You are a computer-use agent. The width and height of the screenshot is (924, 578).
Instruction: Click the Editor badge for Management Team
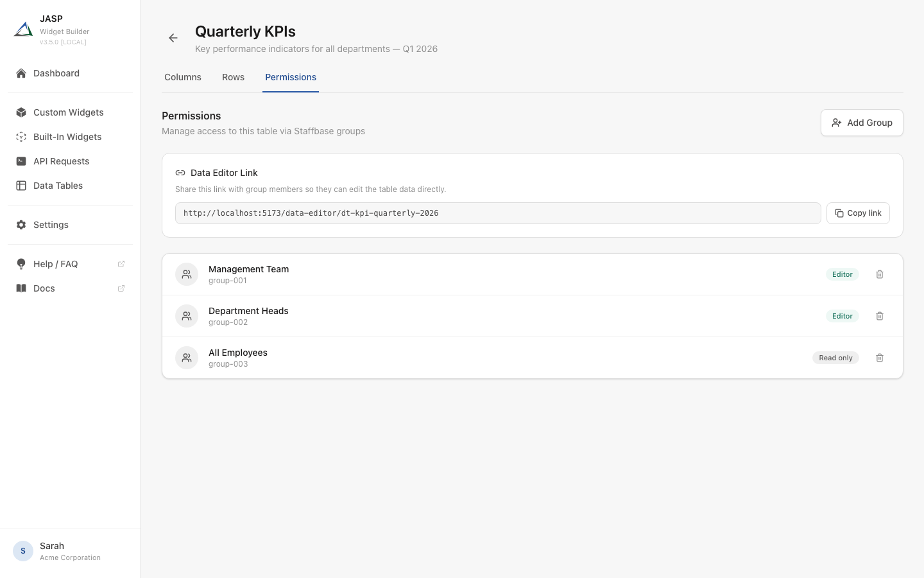point(842,274)
